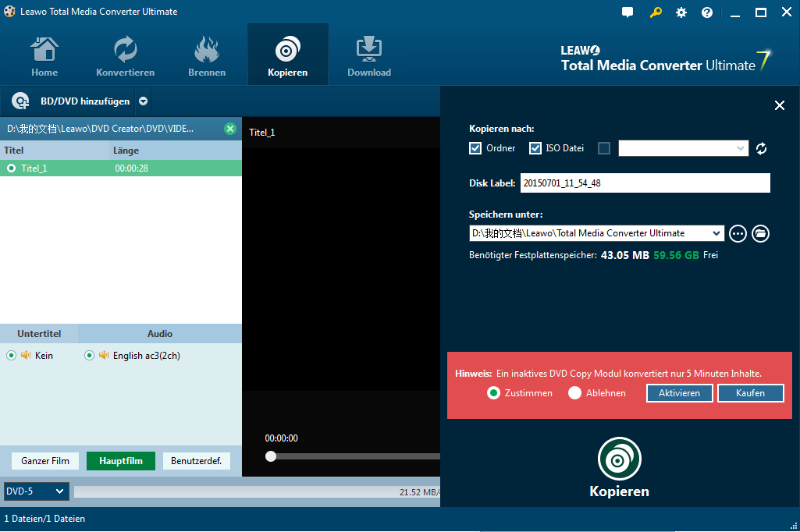Select the Titel_1 radio button in the list
Viewport: 800px width, 532px height.
click(11, 168)
